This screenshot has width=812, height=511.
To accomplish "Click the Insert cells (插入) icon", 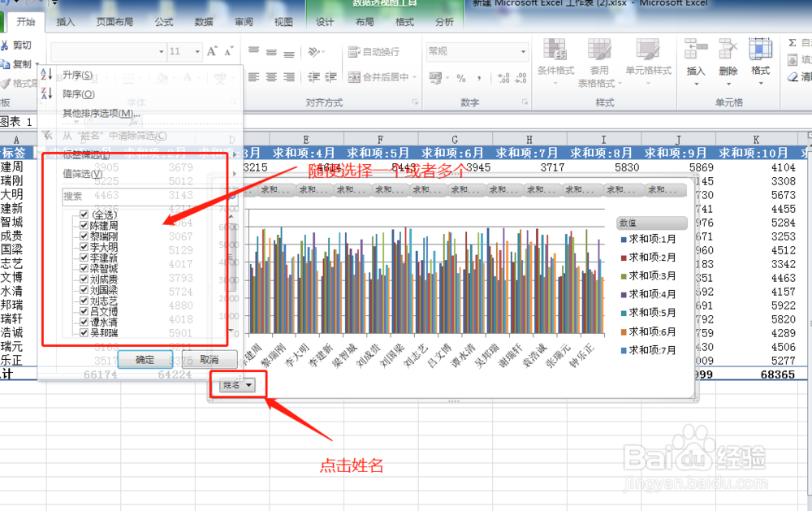I will tap(696, 50).
